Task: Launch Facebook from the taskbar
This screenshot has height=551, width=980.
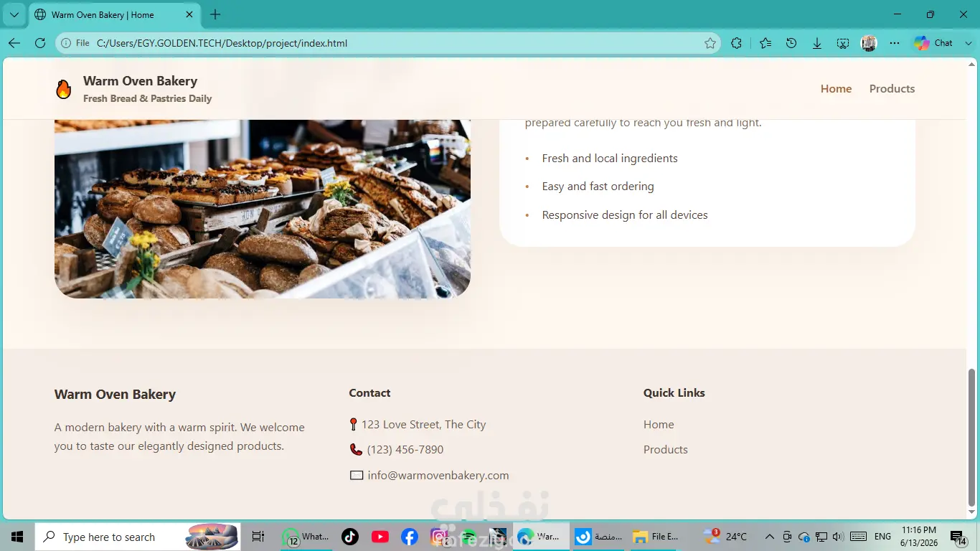Action: (x=410, y=537)
